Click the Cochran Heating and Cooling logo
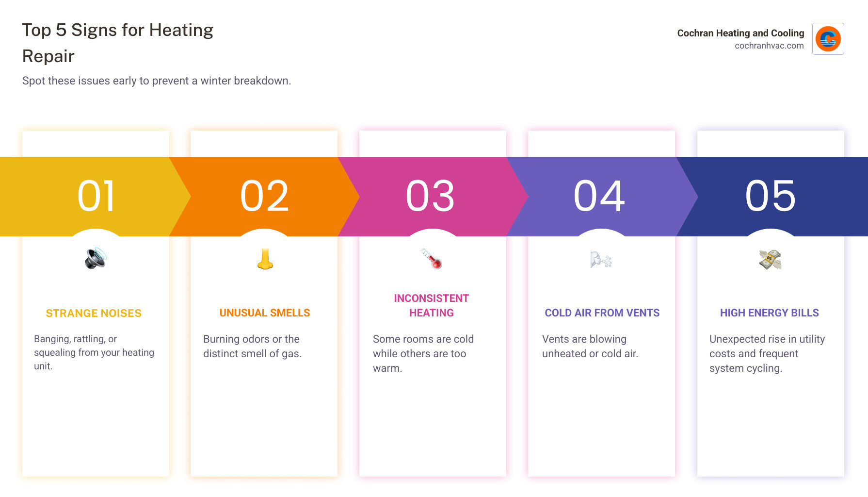 (828, 39)
